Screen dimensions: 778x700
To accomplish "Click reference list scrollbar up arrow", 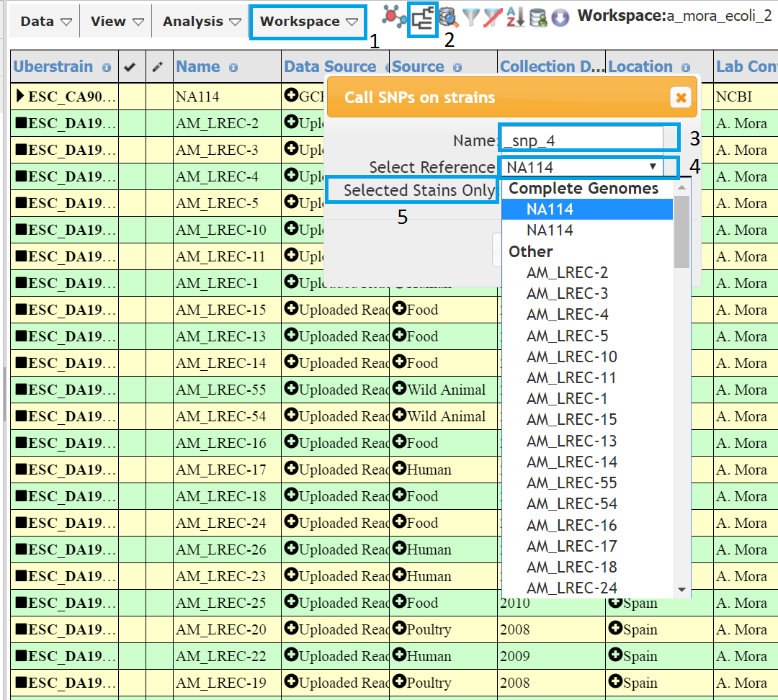I will click(681, 187).
